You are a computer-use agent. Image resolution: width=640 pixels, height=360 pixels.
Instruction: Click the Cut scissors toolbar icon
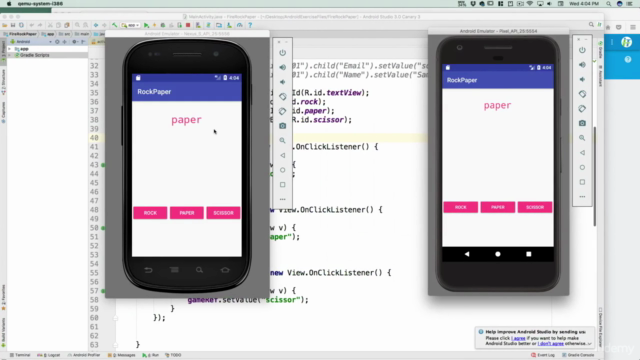pyautogui.click(x=51, y=25)
